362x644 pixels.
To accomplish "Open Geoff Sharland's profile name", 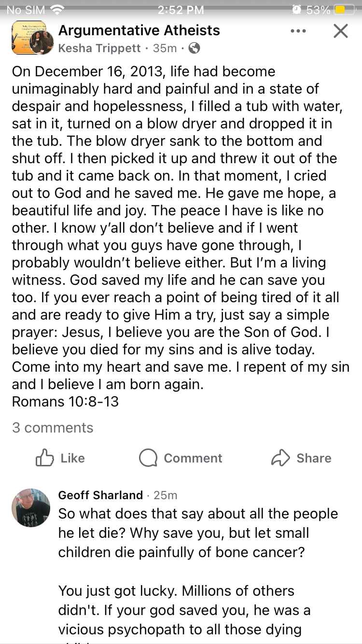I will pos(100,495).
